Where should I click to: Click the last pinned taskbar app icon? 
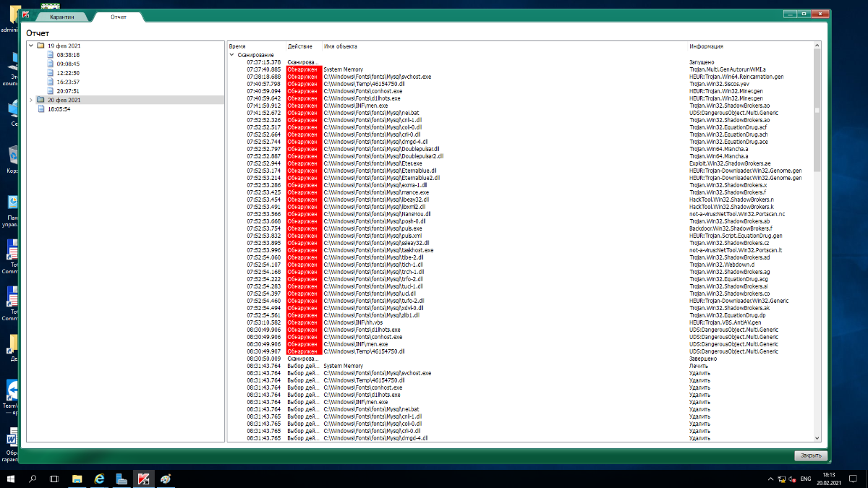[x=166, y=479]
